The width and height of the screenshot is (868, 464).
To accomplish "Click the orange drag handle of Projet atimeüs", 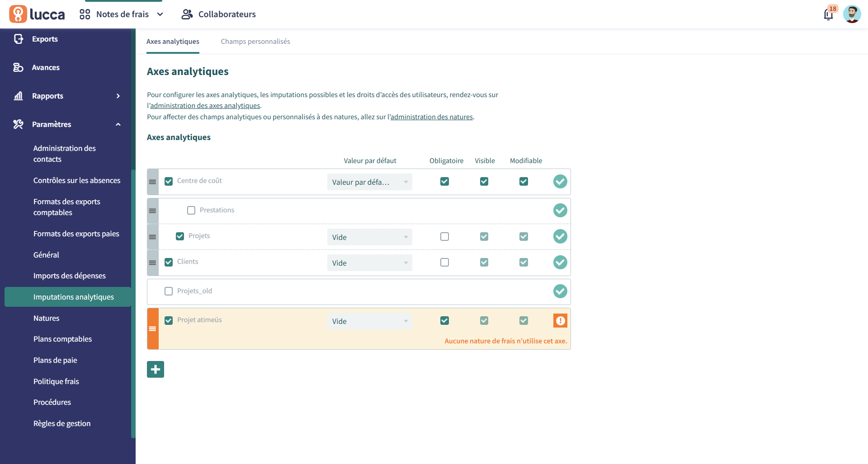I will click(153, 329).
